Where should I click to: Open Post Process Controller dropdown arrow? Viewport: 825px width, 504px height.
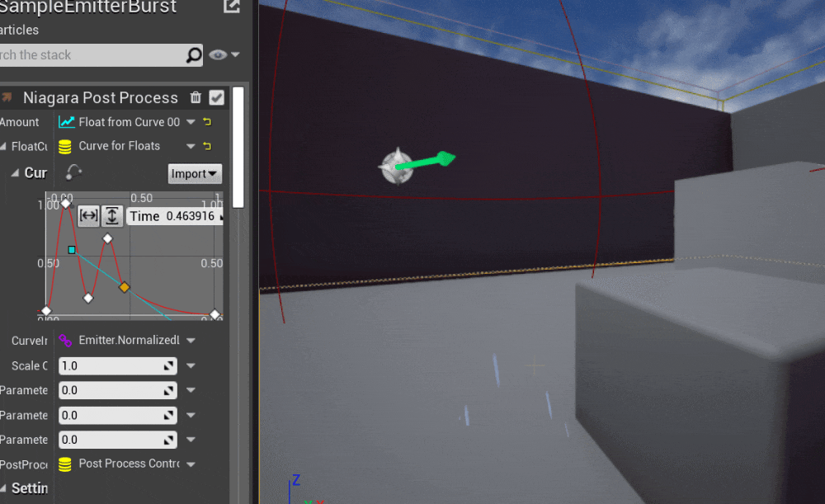click(x=191, y=464)
